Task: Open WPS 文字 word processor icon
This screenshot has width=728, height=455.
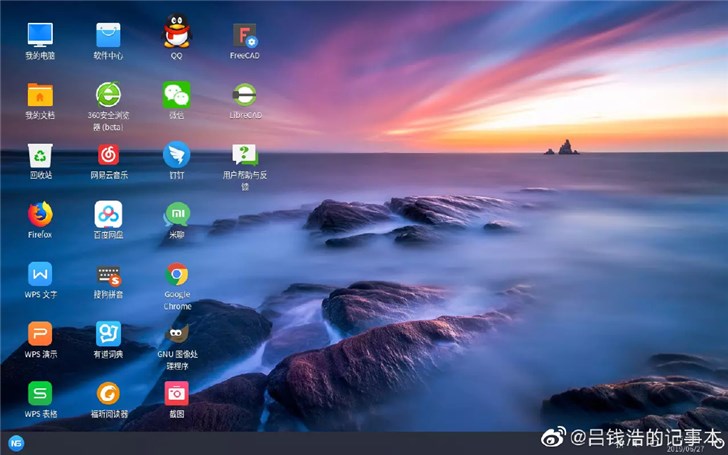Action: pos(40,274)
